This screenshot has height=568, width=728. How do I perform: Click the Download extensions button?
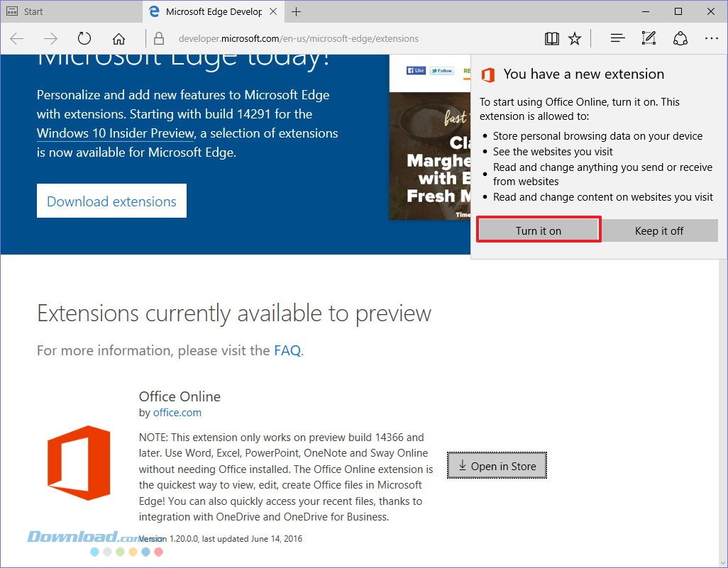point(111,201)
